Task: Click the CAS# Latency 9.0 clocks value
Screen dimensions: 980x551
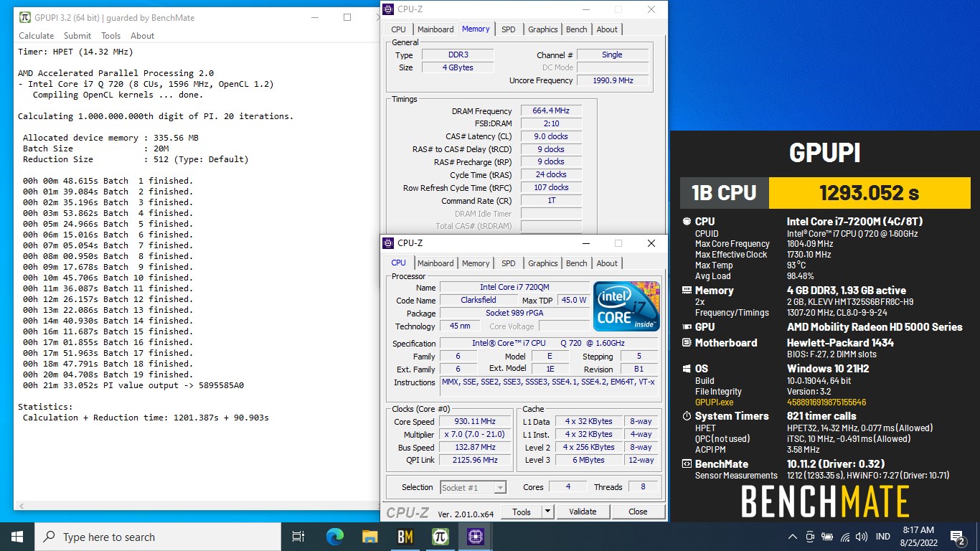Action: click(x=551, y=136)
